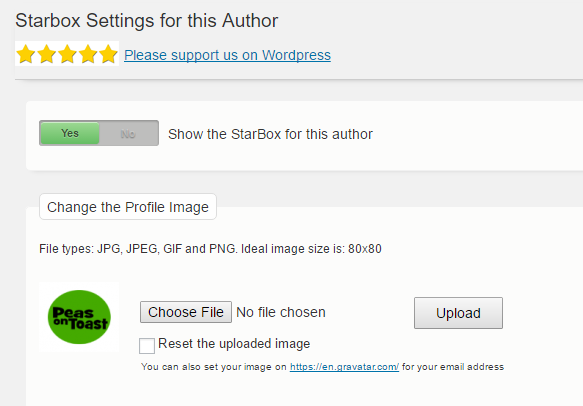Image resolution: width=583 pixels, height=406 pixels.
Task: Click the No file chosen text
Action: (281, 312)
